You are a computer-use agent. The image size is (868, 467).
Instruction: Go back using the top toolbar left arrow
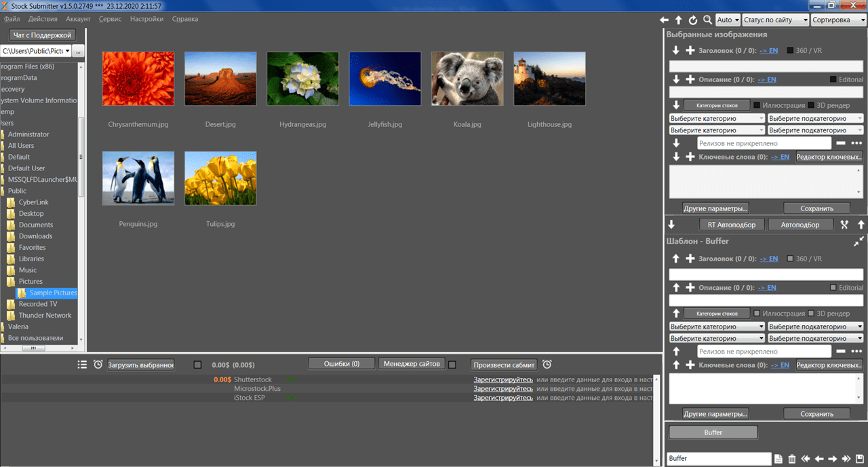(x=665, y=20)
